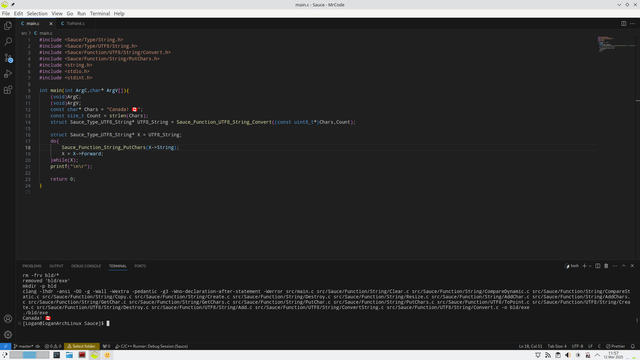Open Source Control view in activity bar

tap(8, 58)
